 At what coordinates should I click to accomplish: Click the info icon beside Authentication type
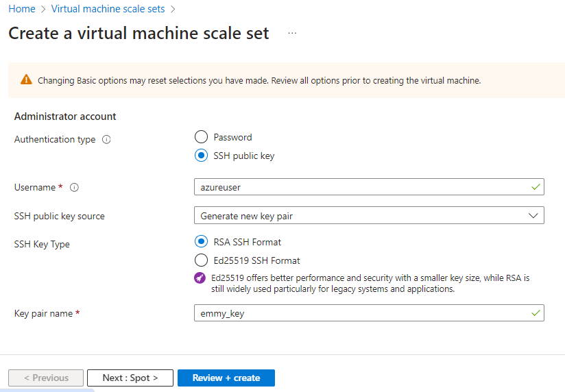[106, 139]
